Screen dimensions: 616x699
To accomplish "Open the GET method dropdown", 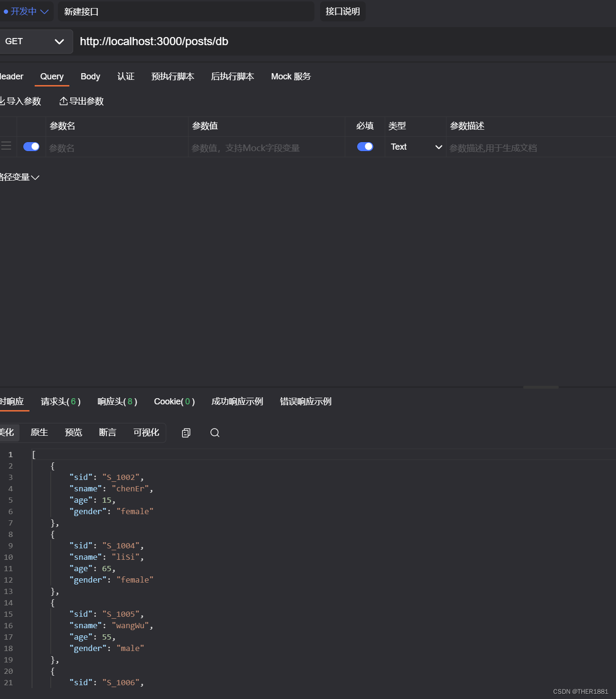I will pyautogui.click(x=36, y=41).
